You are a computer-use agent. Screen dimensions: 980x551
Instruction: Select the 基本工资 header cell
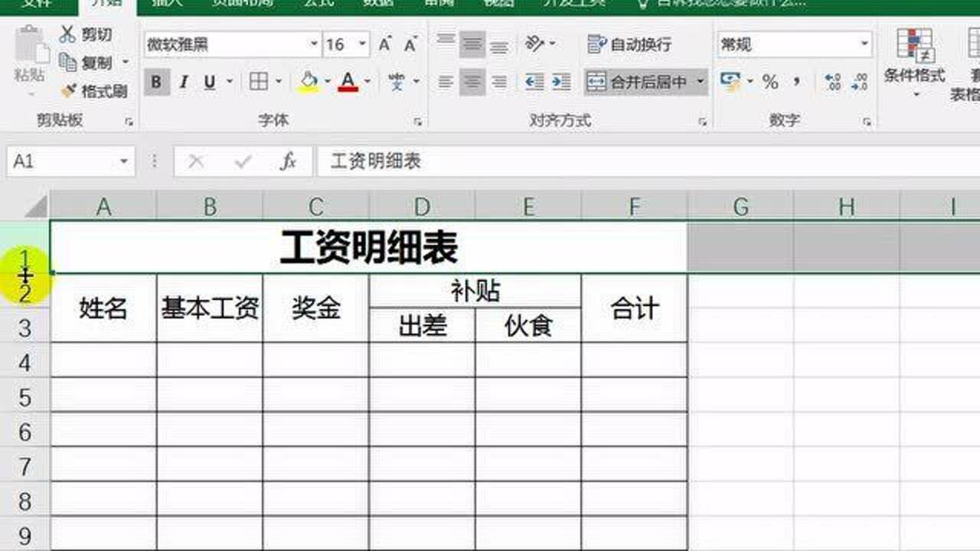pyautogui.click(x=210, y=308)
